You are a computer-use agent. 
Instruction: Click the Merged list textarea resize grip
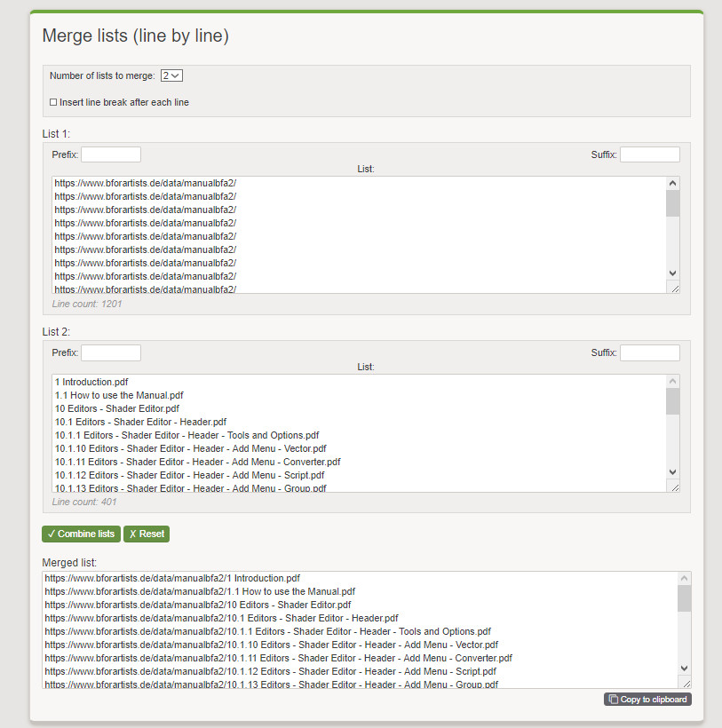pos(686,683)
